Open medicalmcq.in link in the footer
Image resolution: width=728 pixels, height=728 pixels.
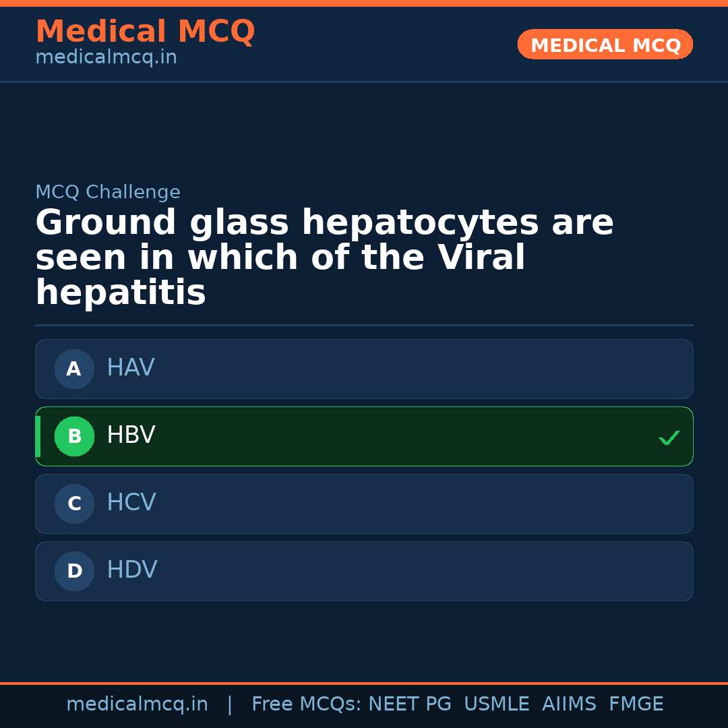tap(137, 704)
